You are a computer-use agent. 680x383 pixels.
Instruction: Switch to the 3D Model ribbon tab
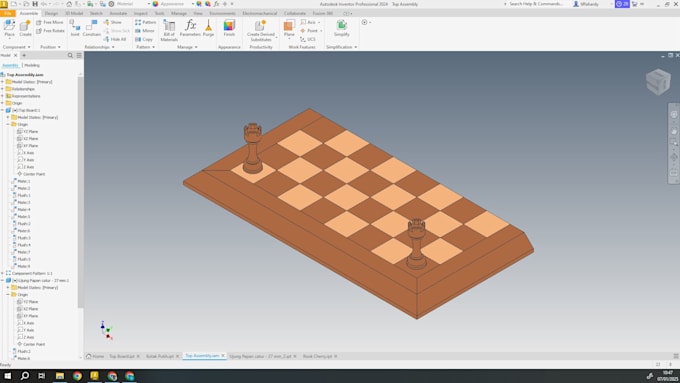(74, 13)
